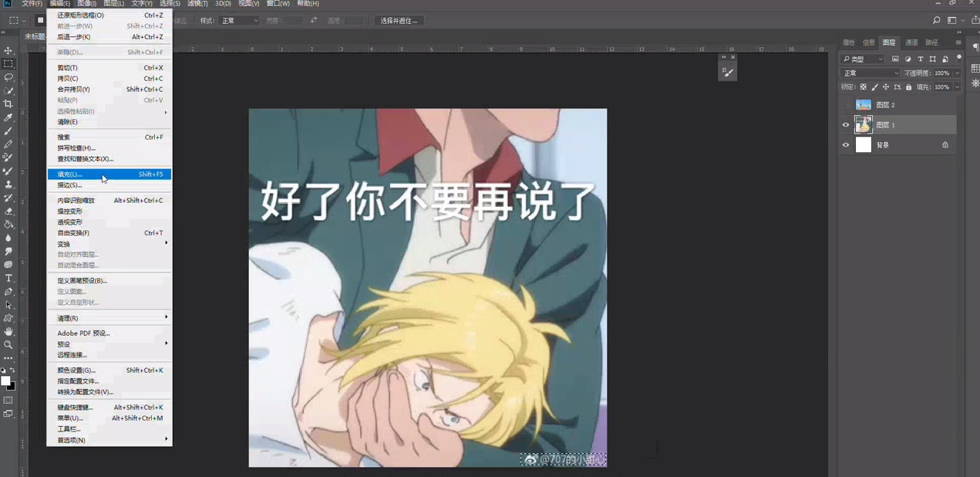Select the Move tool
This screenshot has height=477, width=980.
[8, 50]
